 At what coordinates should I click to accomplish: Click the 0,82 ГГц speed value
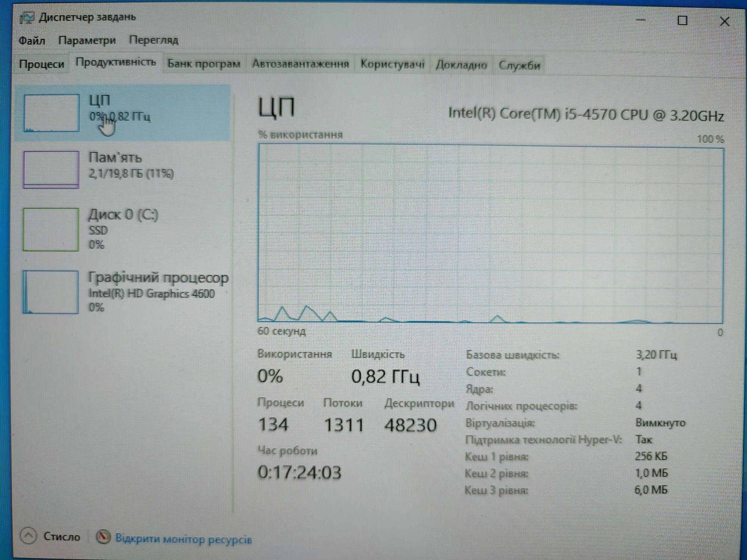click(x=385, y=376)
